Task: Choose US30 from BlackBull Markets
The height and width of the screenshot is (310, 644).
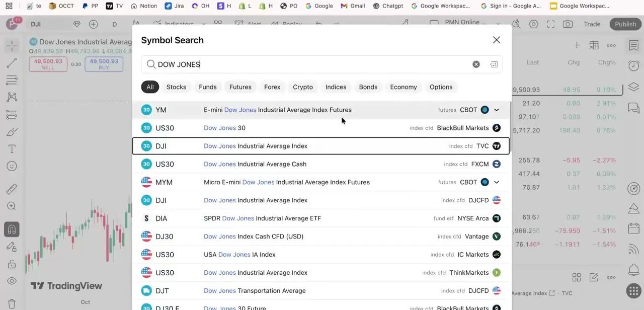Action: pos(321,128)
